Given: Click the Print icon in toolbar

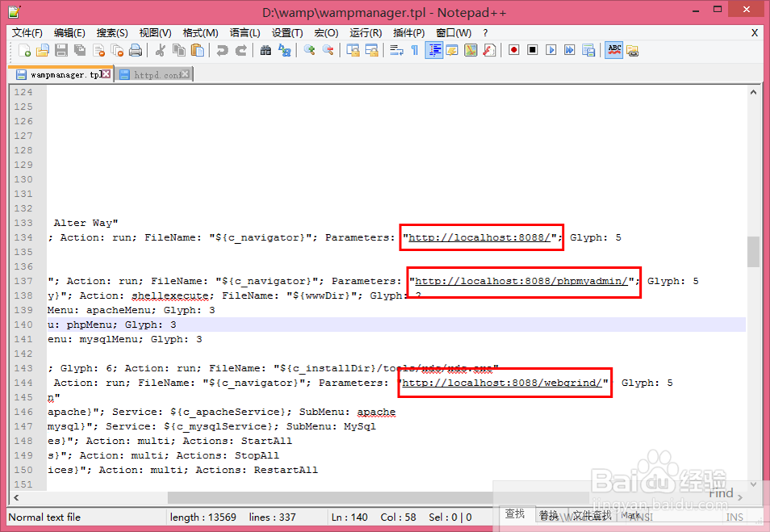Looking at the screenshot, I should (x=136, y=50).
